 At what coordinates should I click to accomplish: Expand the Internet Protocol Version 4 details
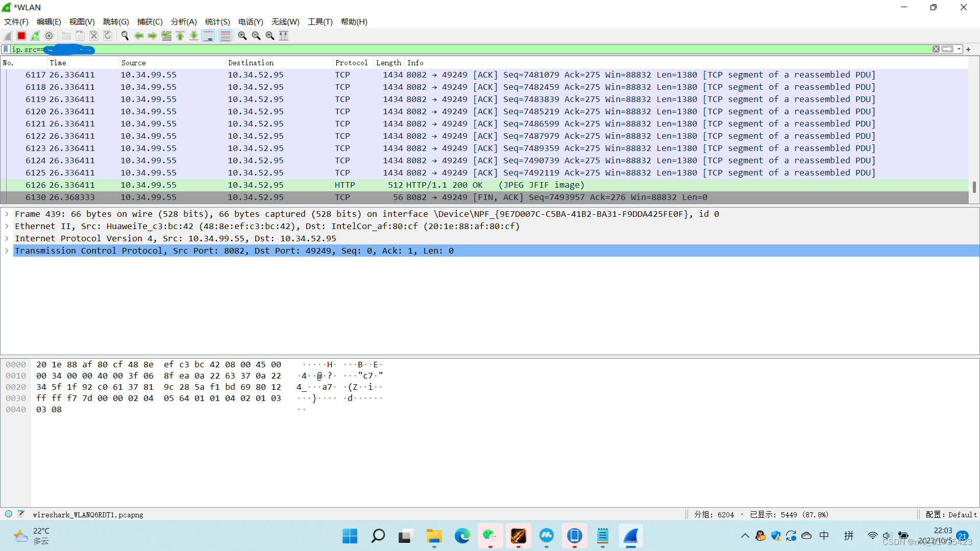[7, 238]
